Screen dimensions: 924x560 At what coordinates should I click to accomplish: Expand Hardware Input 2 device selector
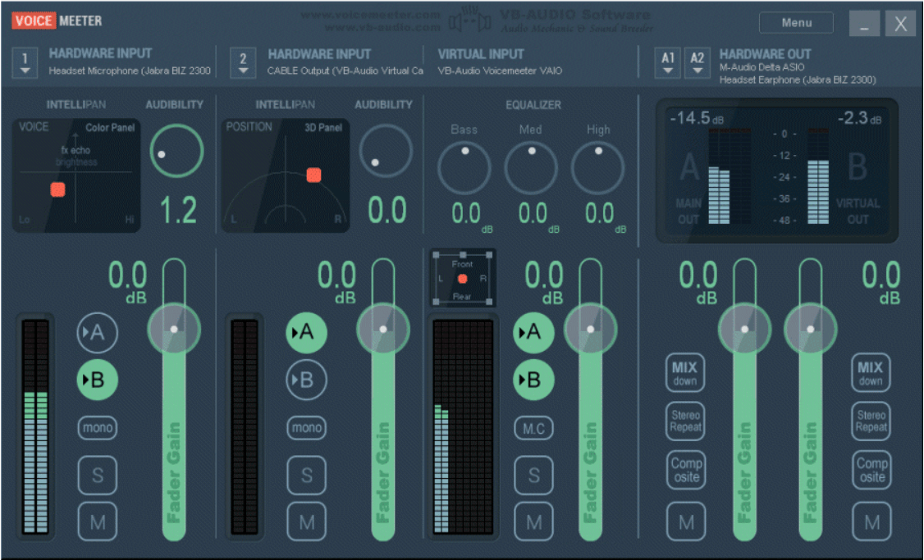(243, 62)
